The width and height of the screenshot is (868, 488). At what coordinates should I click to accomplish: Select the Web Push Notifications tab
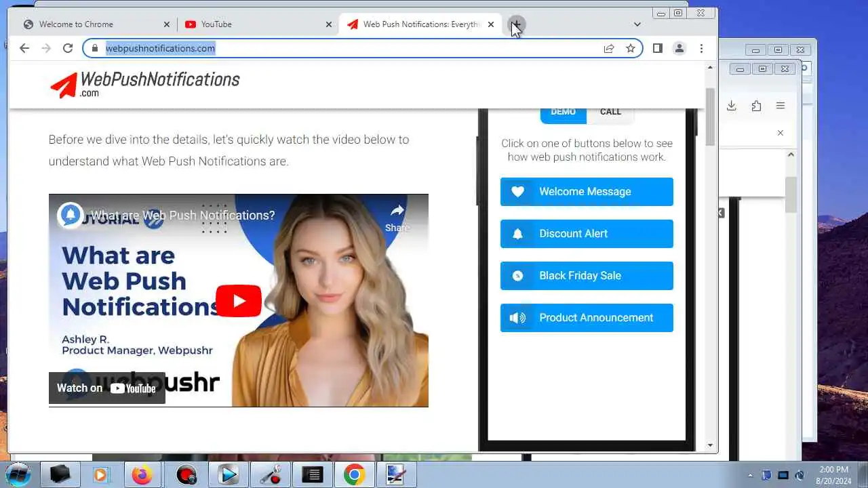click(420, 24)
